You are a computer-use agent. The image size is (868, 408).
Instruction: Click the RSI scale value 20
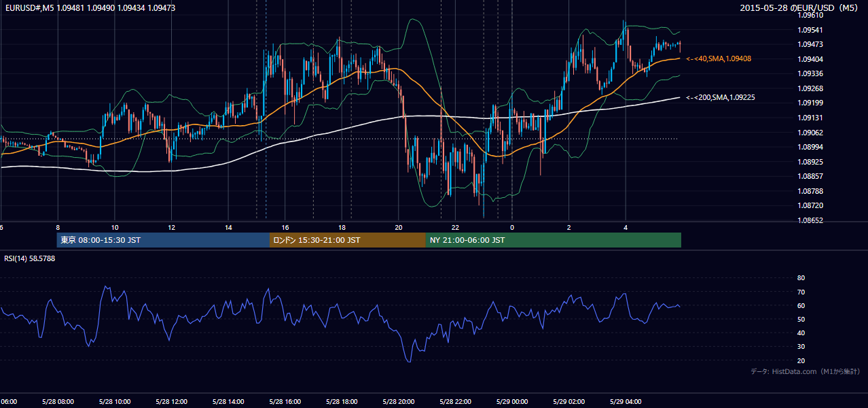click(x=801, y=360)
